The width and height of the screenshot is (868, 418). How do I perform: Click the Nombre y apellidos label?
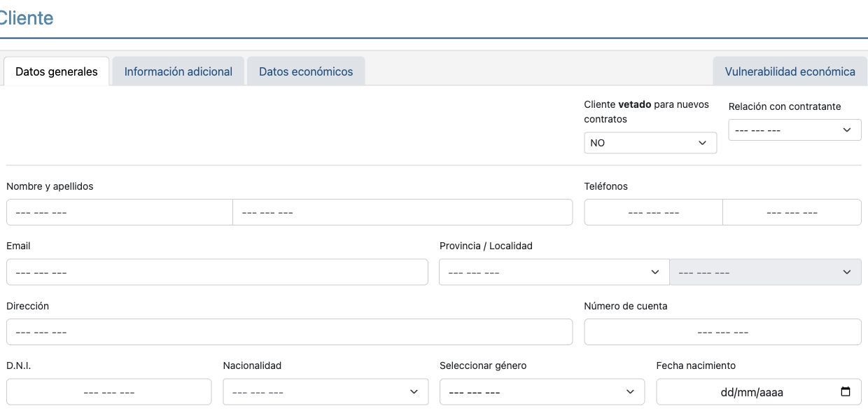[x=50, y=186]
